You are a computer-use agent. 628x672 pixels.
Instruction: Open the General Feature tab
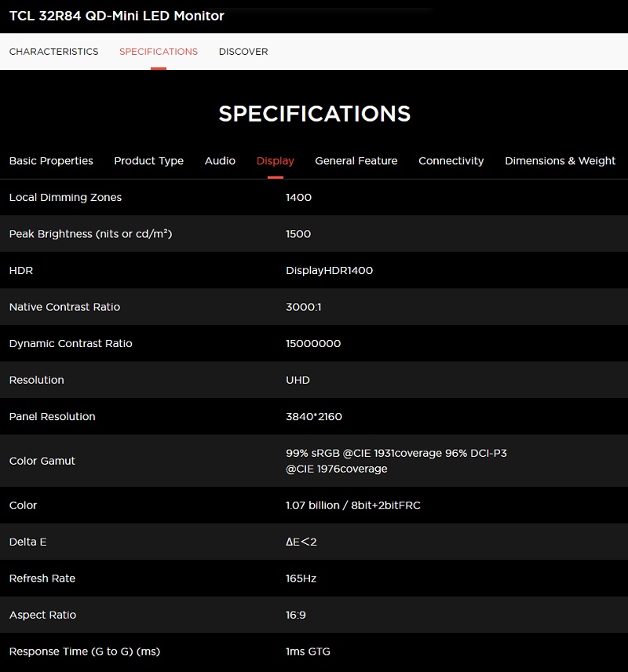point(356,161)
